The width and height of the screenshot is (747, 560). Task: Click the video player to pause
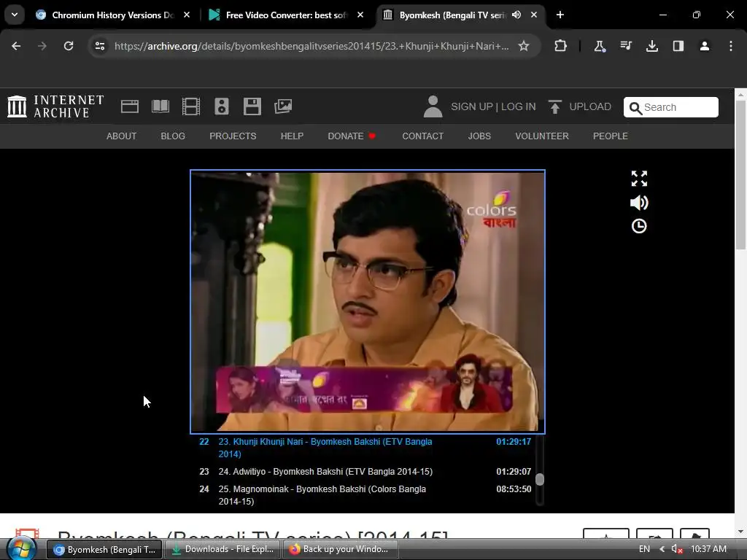368,301
